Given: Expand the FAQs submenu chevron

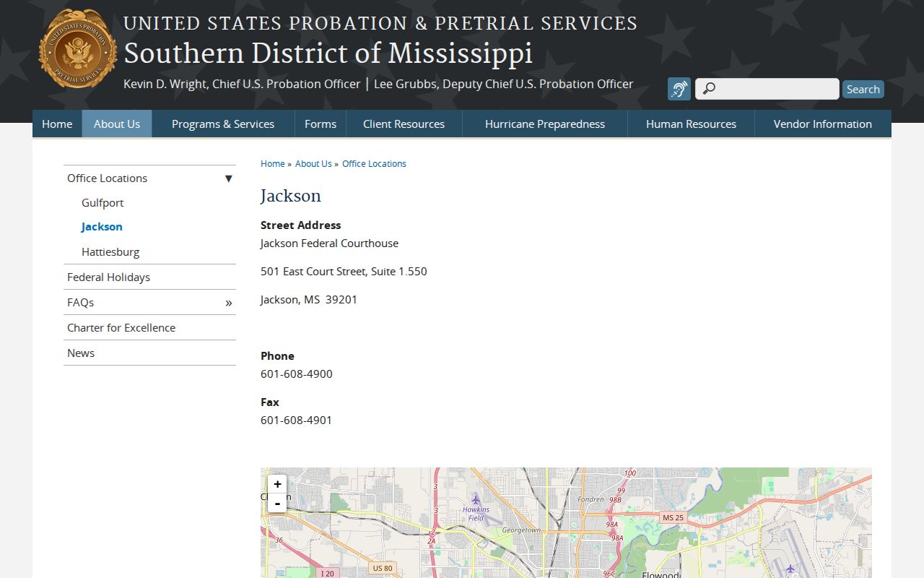Looking at the screenshot, I should (x=228, y=303).
